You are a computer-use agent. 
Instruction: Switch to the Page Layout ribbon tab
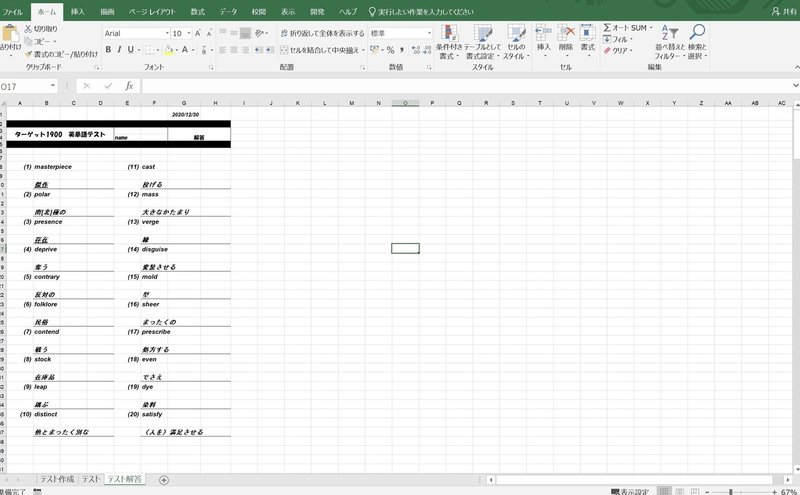[152, 12]
